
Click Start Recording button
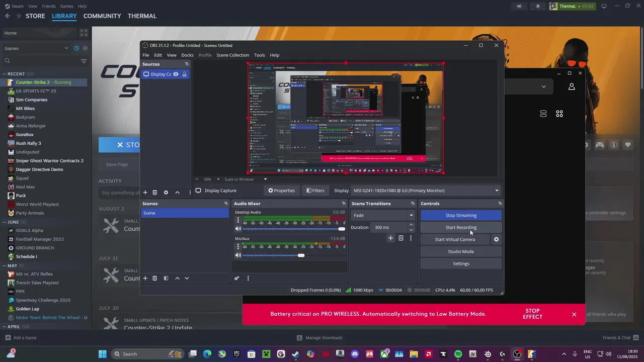pyautogui.click(x=461, y=227)
